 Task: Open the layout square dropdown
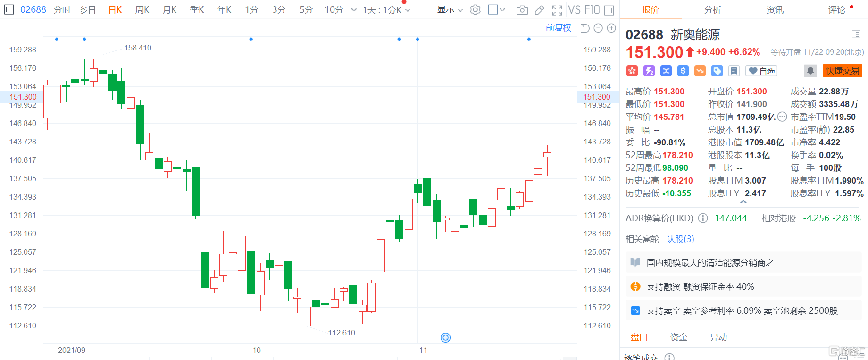click(496, 9)
